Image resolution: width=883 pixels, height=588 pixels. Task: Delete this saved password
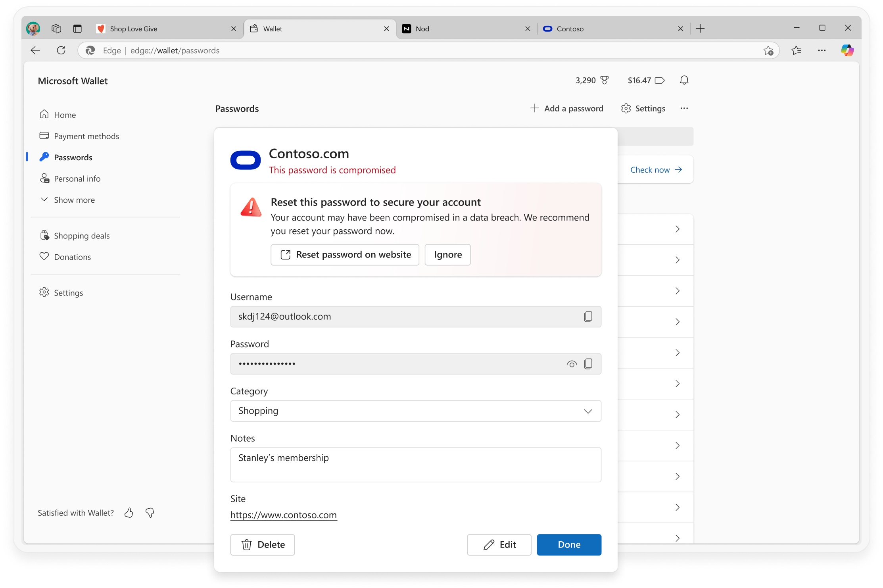tap(262, 545)
